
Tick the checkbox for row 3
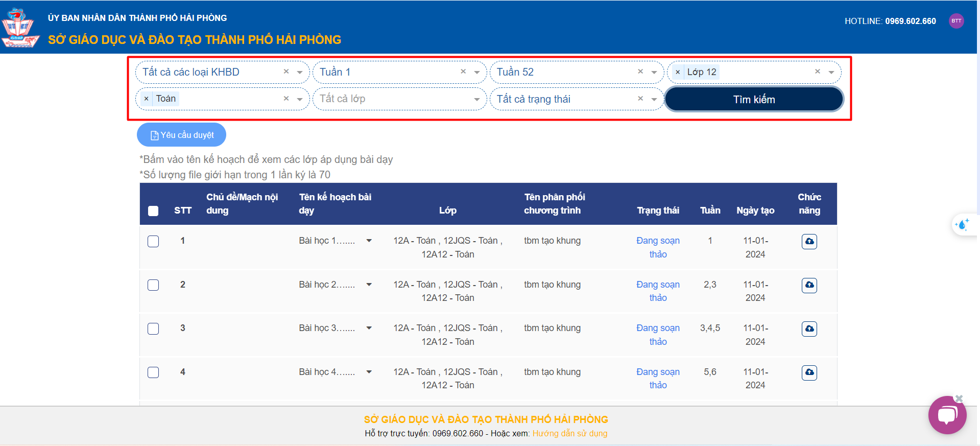(x=153, y=328)
